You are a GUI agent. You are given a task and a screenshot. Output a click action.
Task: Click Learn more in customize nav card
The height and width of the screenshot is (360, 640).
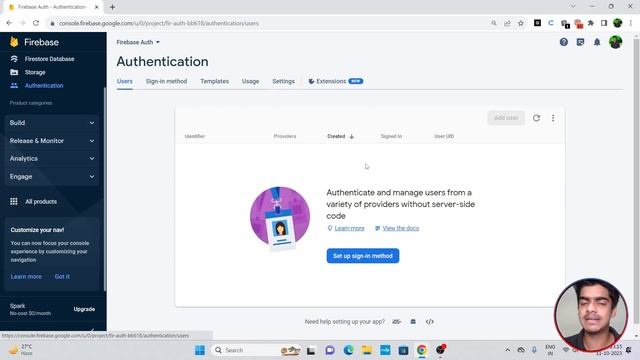[26, 276]
